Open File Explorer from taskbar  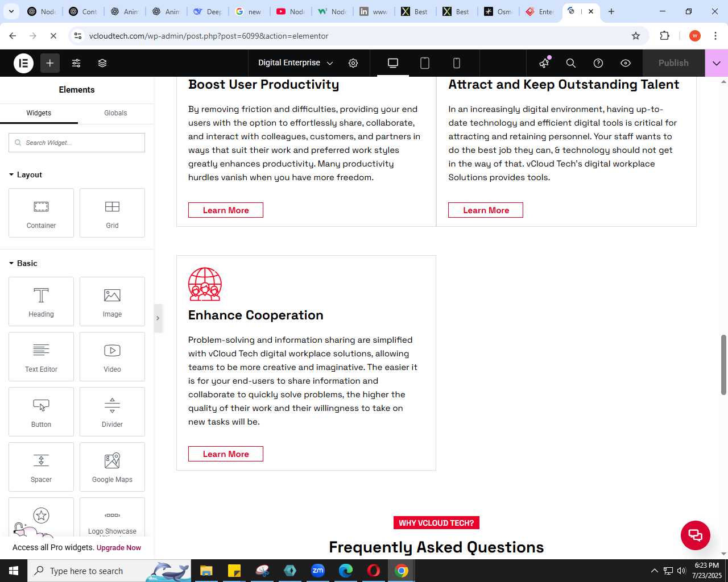(x=206, y=571)
